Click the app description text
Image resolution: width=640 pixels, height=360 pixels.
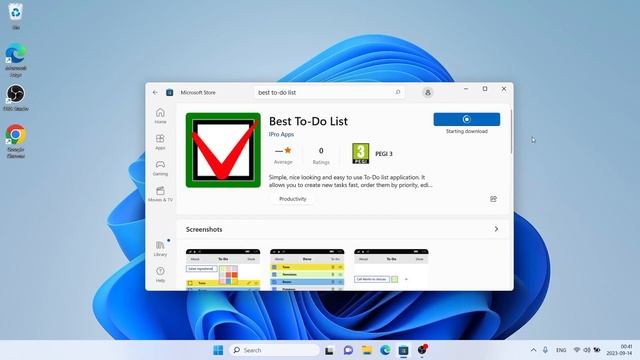[x=350, y=181]
